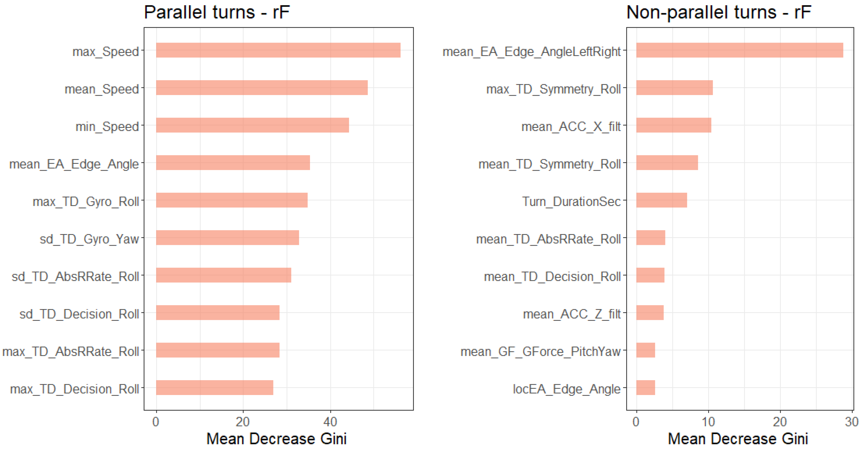Click the sd_TD_Gyro_Yaw axis label
The image size is (868, 452).
[89, 239]
